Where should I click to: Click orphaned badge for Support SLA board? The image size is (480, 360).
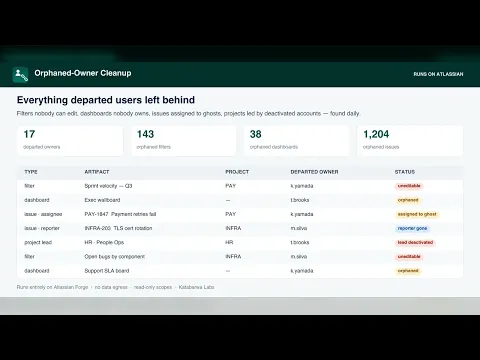click(x=408, y=271)
